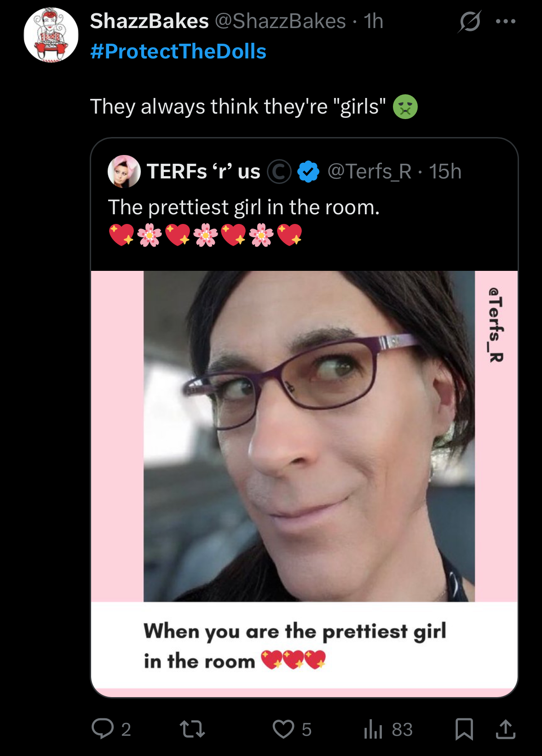
Task: Open the quoted post text
Action: click(x=244, y=207)
